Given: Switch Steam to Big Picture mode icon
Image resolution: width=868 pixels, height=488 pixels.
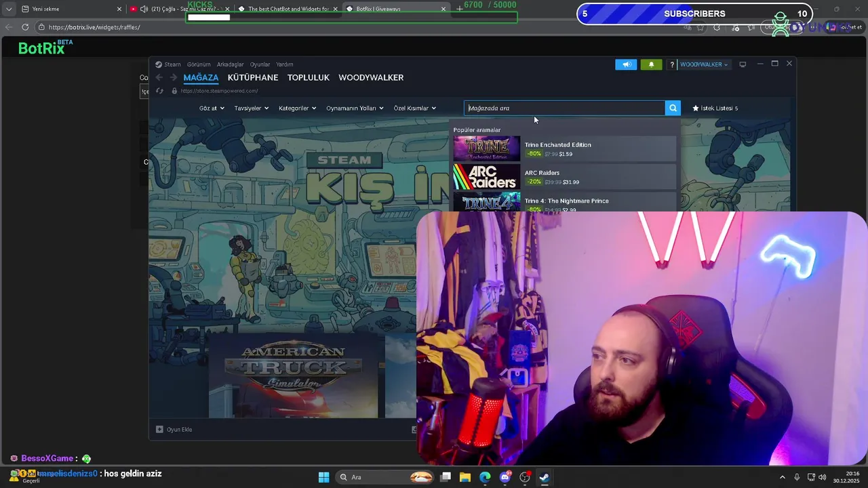Looking at the screenshot, I should pyautogui.click(x=743, y=64).
